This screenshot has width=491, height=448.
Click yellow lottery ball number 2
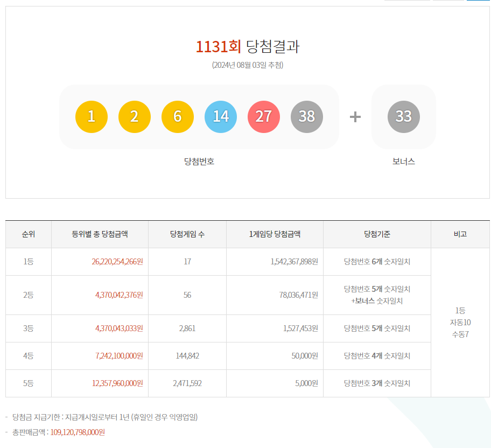click(135, 117)
